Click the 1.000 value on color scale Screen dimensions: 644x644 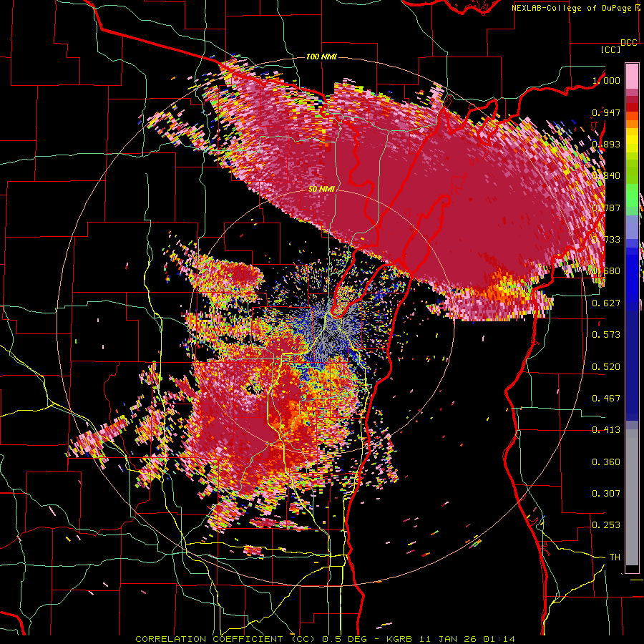[x=606, y=80]
